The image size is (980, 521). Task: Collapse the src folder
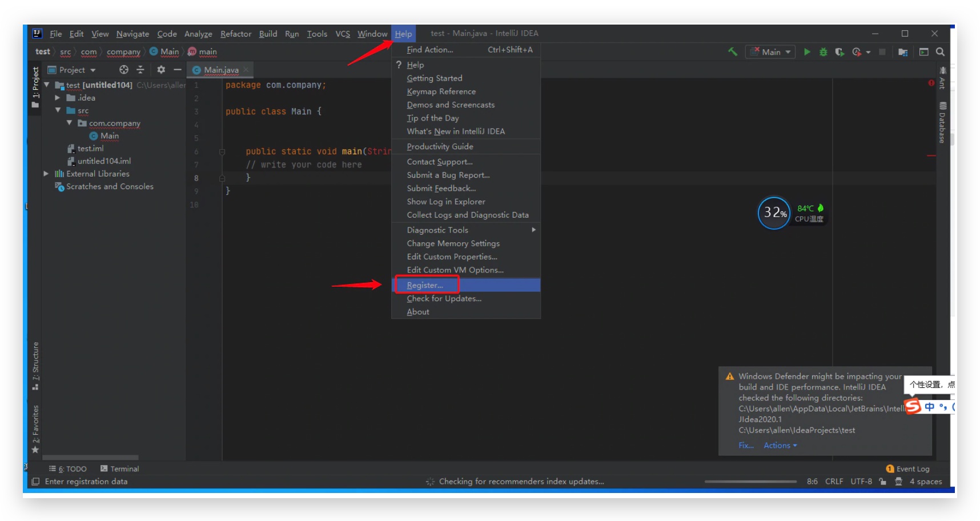click(58, 110)
